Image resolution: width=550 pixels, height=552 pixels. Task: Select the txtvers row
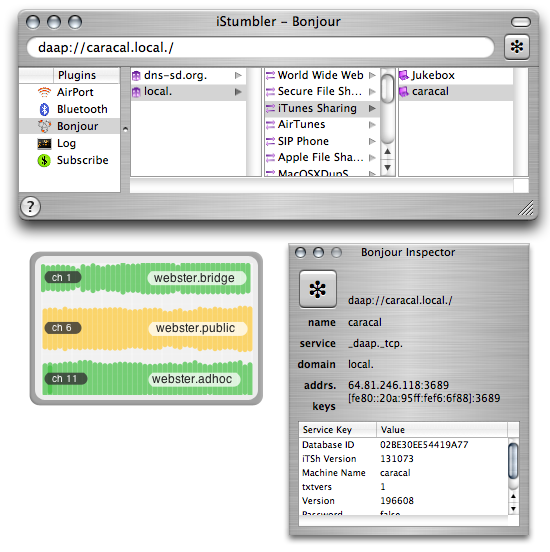pyautogui.click(x=403, y=487)
